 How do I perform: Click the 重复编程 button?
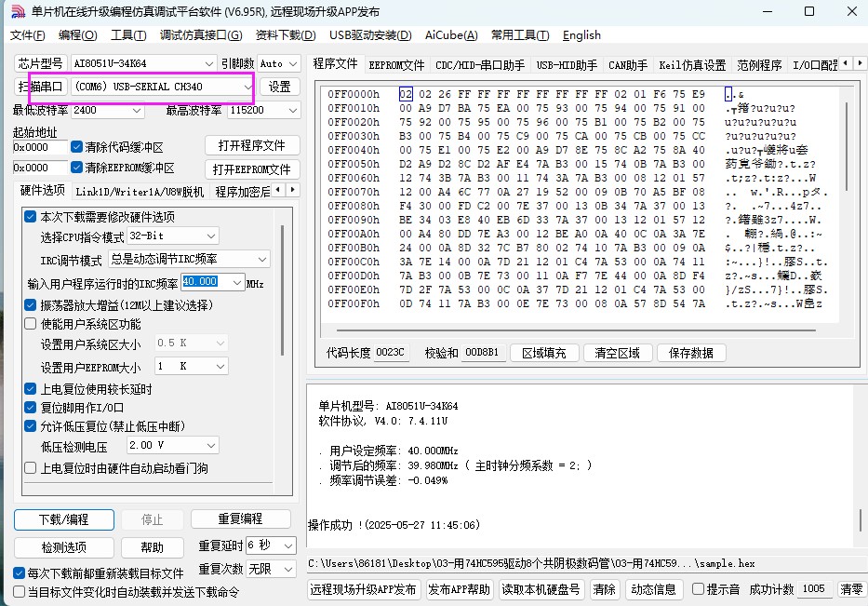click(240, 519)
